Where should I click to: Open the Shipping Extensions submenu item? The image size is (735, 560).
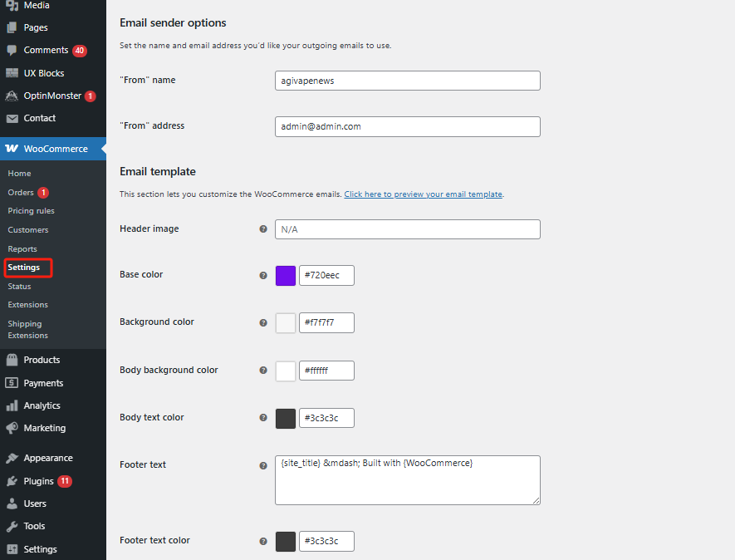pyautogui.click(x=27, y=330)
